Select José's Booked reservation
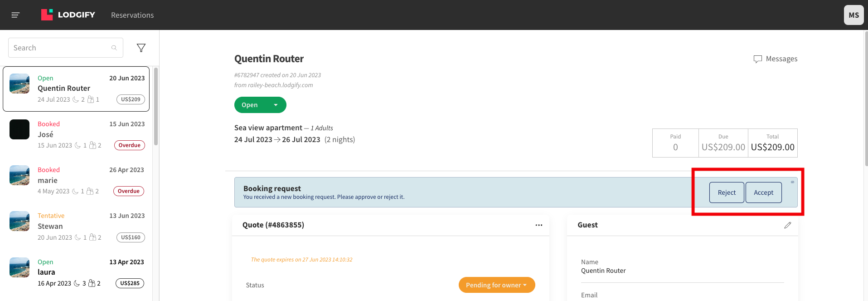The width and height of the screenshot is (868, 301). click(x=77, y=135)
